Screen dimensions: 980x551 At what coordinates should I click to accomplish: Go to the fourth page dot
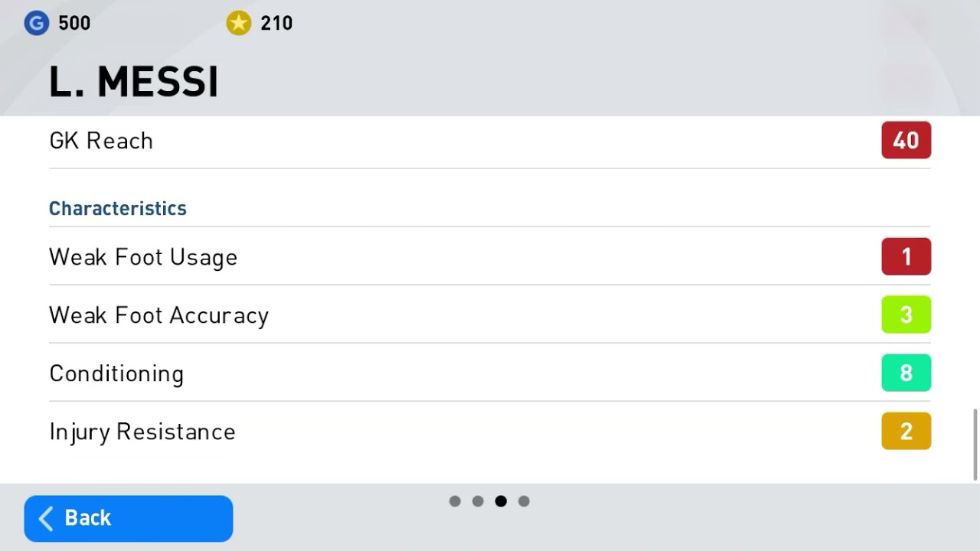[x=524, y=501]
